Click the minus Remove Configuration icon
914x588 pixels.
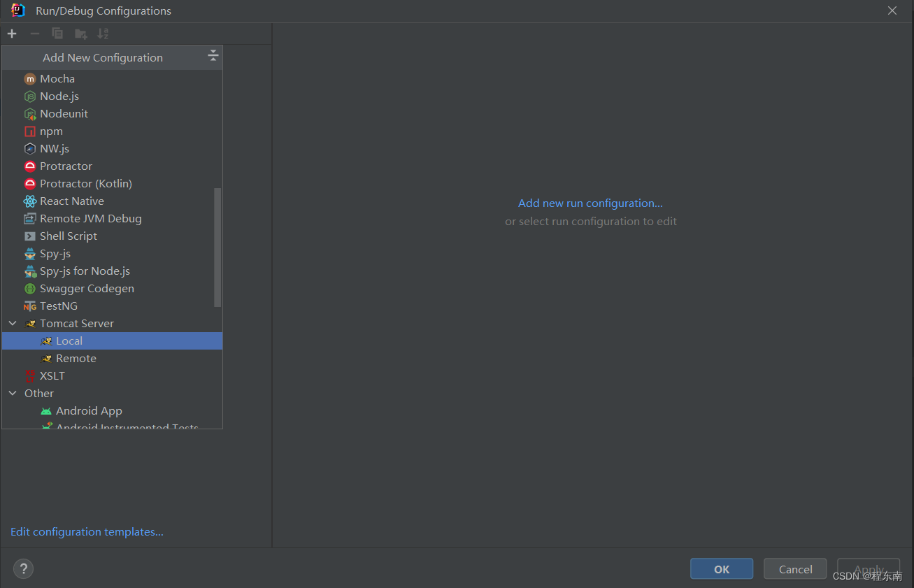34,34
